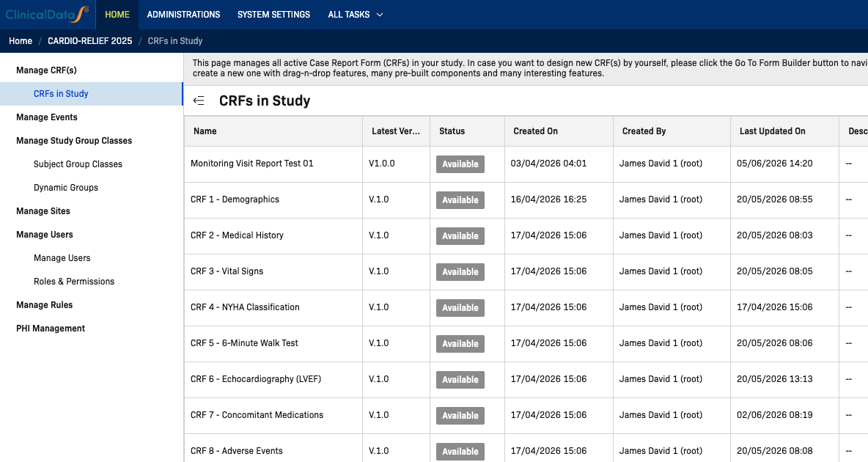Click Available badge for CRF 5 Walk Test
Viewport: 868px width, 462px height.
click(x=460, y=344)
